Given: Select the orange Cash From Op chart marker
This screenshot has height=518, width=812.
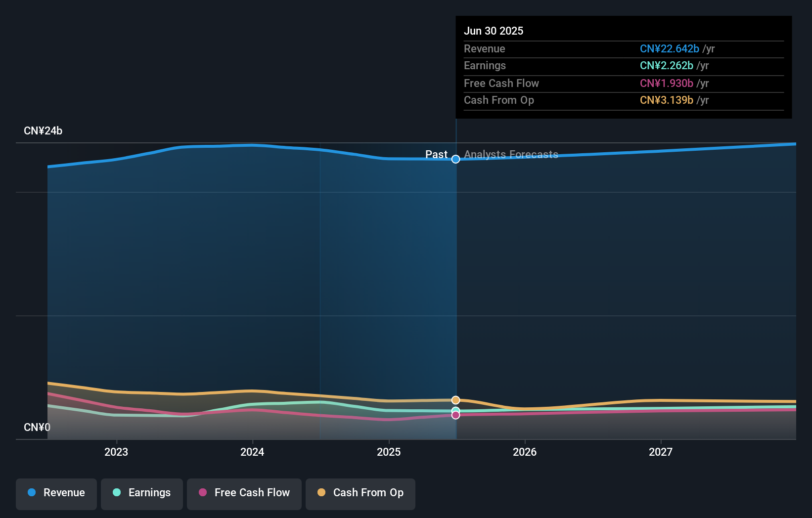Looking at the screenshot, I should point(455,400).
